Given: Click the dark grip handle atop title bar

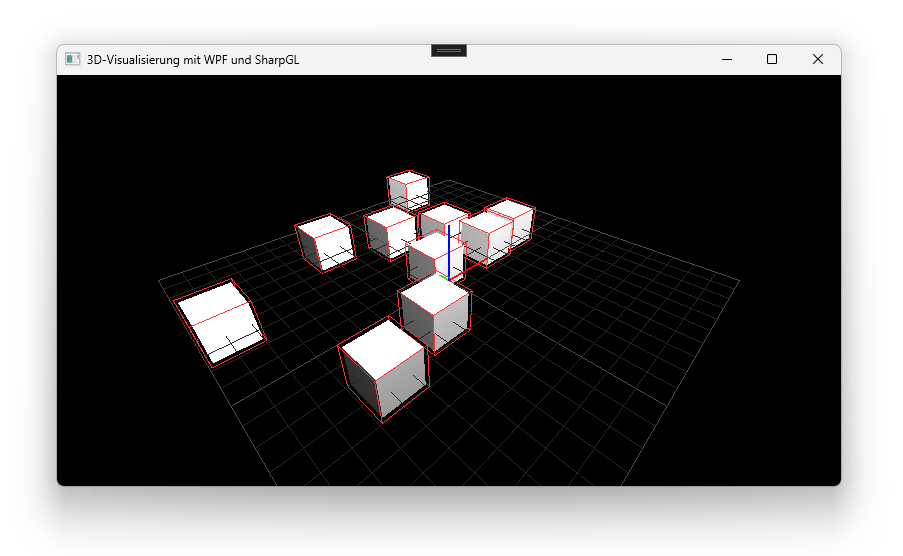Looking at the screenshot, I should [449, 51].
